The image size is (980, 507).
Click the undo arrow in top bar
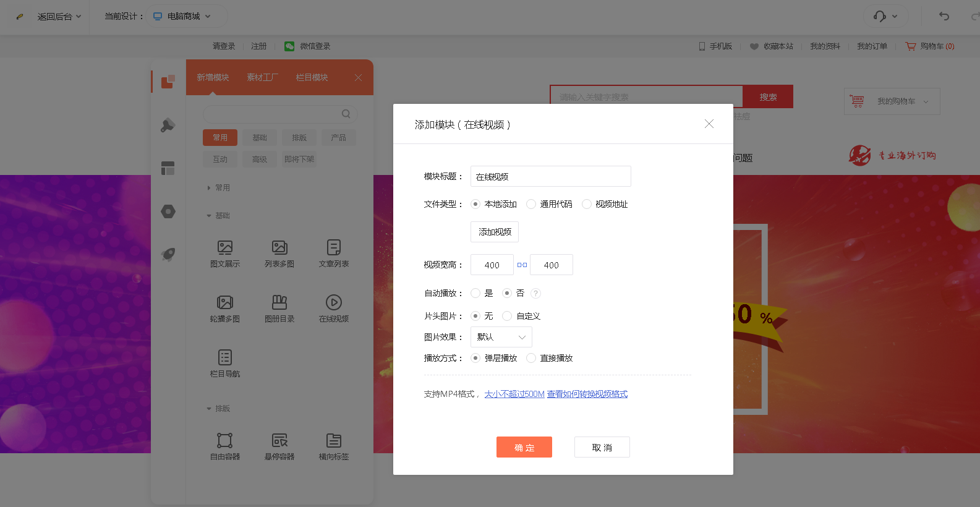pos(944,16)
